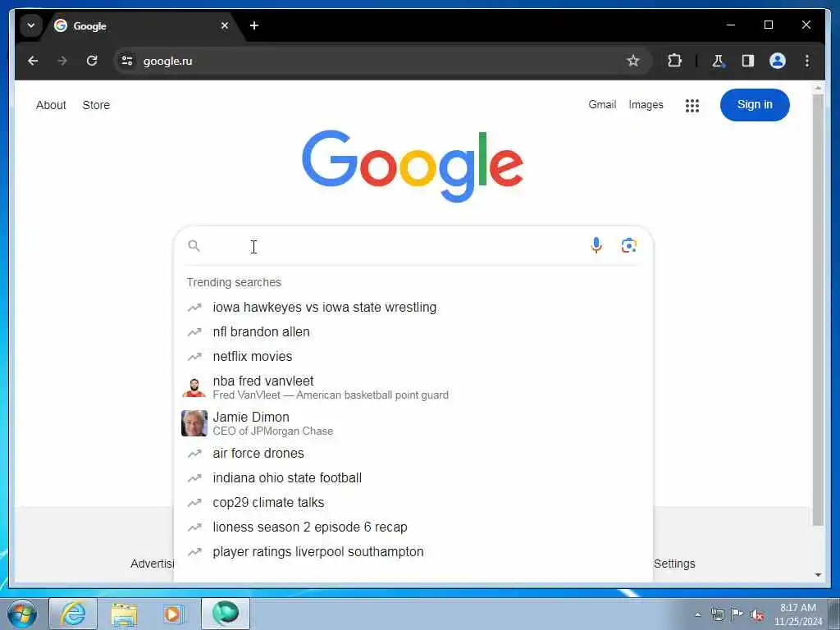Open Action Center flag icon
The height and width of the screenshot is (630, 840).
(737, 614)
